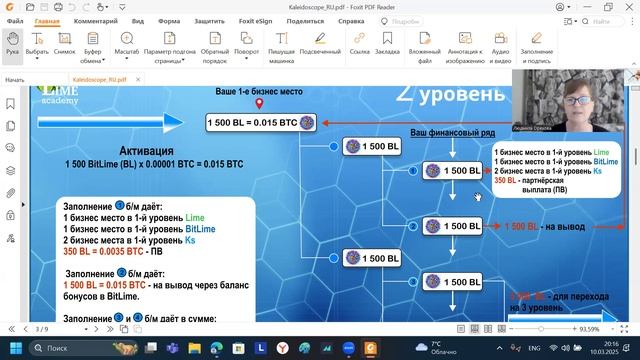Screen dimensions: 640x360
Task: Enable continuous page view mode
Action: [x=474, y=329]
